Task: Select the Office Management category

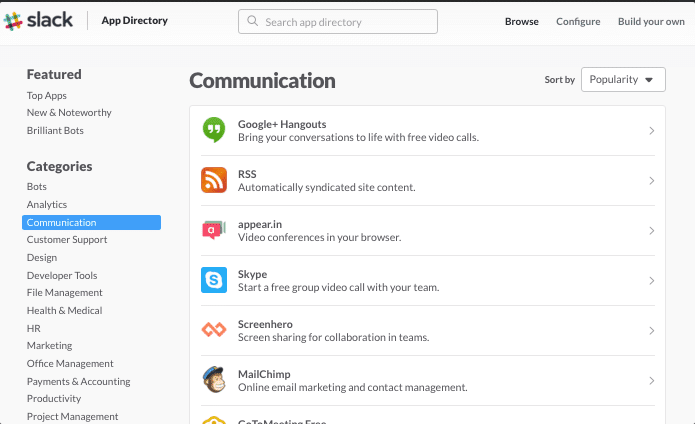Action: (70, 364)
